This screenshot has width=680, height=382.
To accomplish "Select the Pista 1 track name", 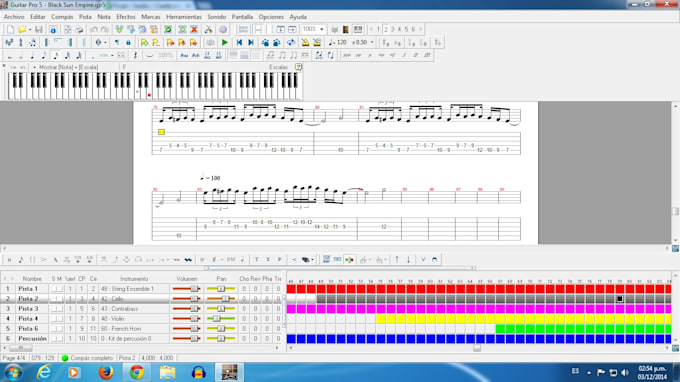I will [x=28, y=289].
